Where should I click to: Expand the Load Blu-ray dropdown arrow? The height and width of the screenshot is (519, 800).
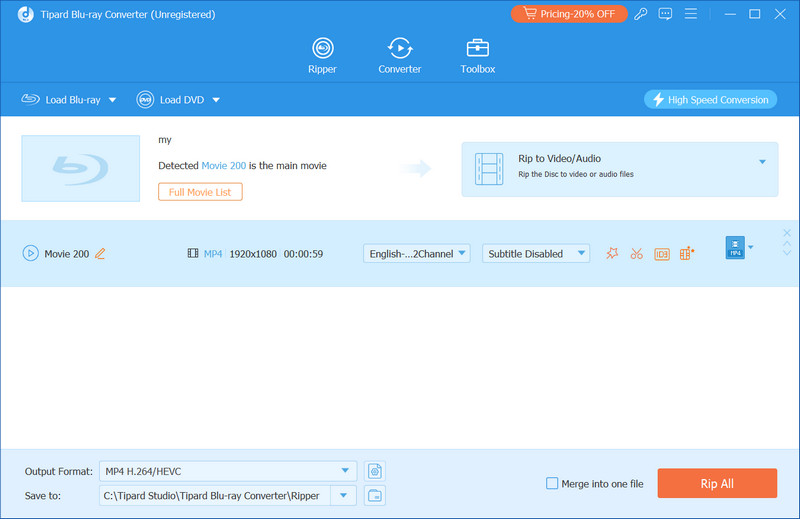pyautogui.click(x=112, y=100)
